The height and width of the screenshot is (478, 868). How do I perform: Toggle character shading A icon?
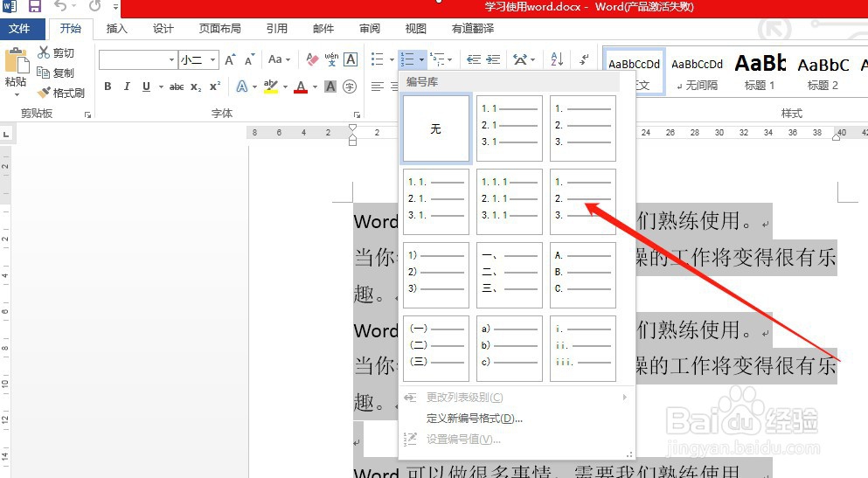[330, 87]
